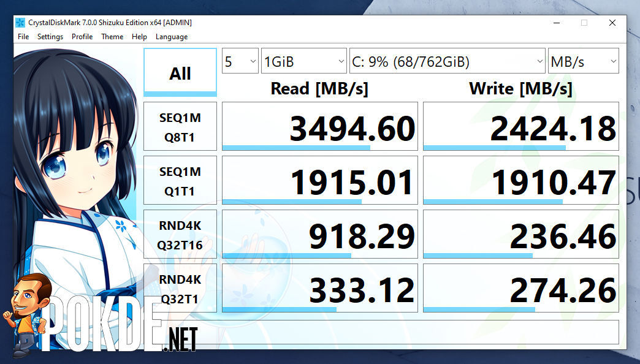Run the RND4K Q32T1 test
Screen dimensions: 640x364
point(180,288)
